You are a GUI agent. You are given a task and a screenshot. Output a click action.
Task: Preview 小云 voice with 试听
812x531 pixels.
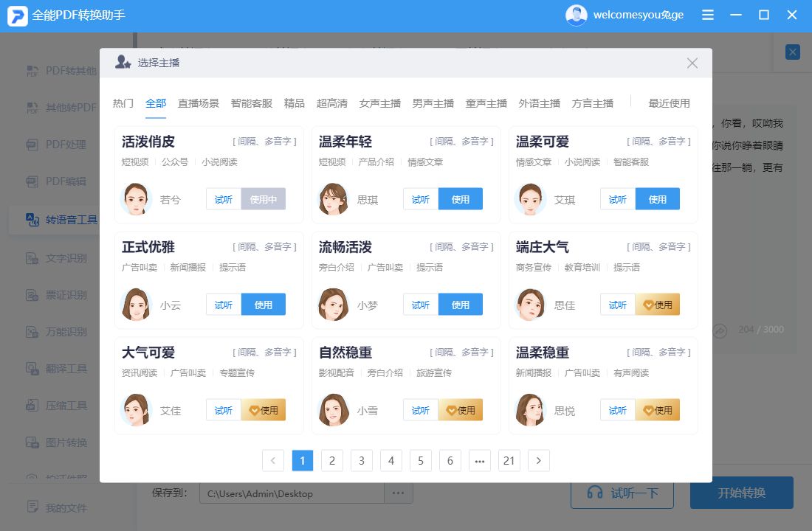tap(224, 305)
